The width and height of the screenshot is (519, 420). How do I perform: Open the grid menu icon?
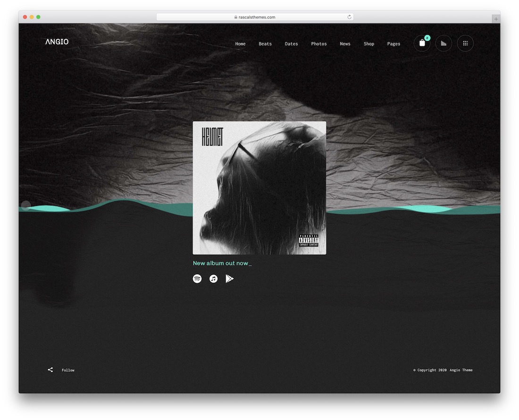[465, 43]
